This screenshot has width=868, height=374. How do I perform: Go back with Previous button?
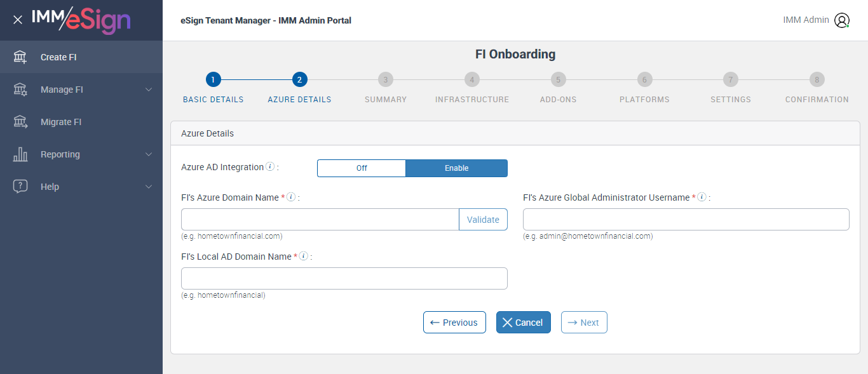pos(454,323)
